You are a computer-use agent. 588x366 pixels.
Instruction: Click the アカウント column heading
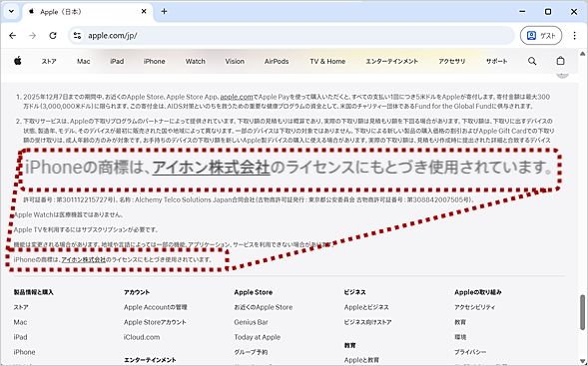(137, 292)
